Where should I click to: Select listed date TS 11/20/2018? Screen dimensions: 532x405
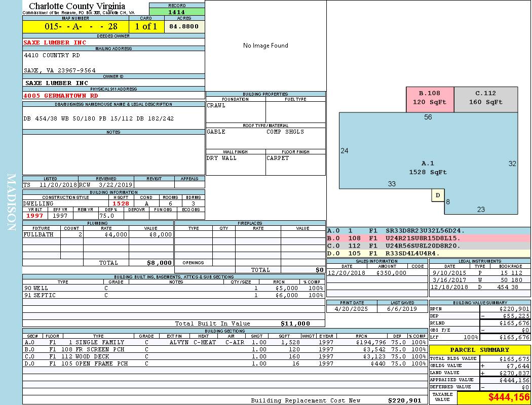(x=50, y=185)
